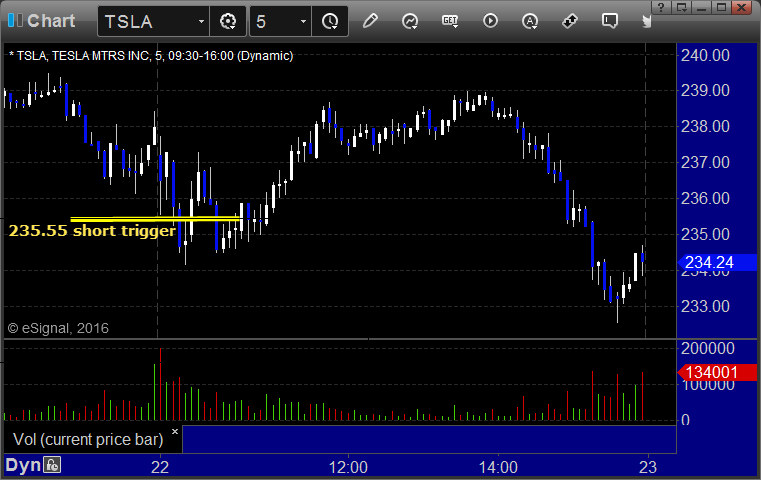Viewport: 761px width, 480px height.
Task: Click the date label 22 on time axis
Action: 160,467
